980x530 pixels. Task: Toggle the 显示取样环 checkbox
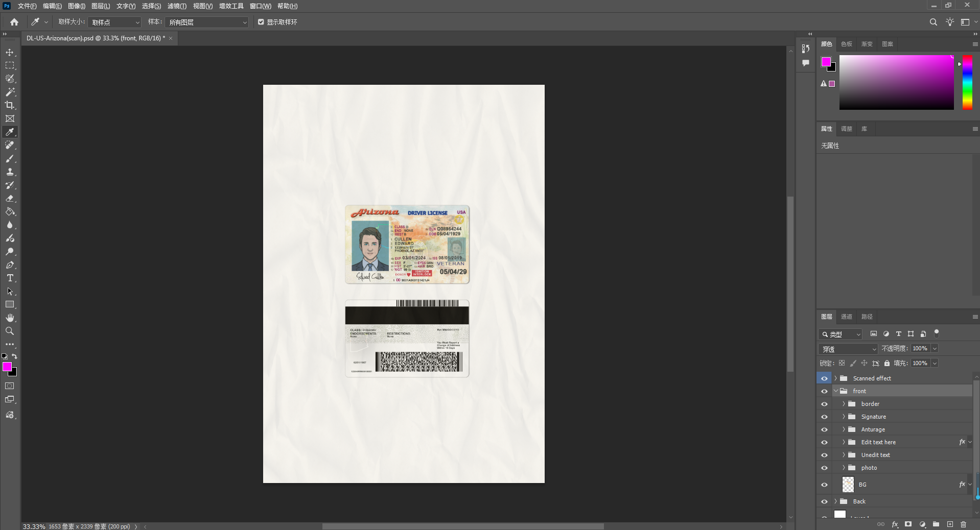coord(261,22)
